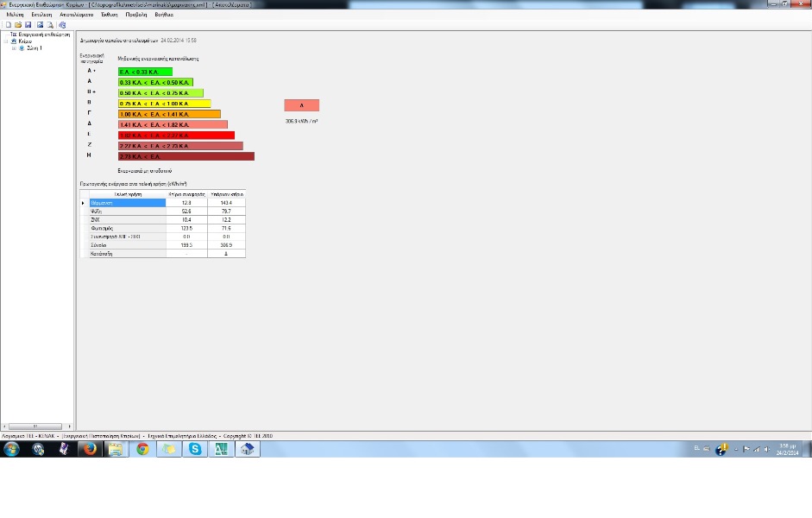Click the green A+ energy class bar
This screenshot has width=812, height=518.
coord(145,72)
